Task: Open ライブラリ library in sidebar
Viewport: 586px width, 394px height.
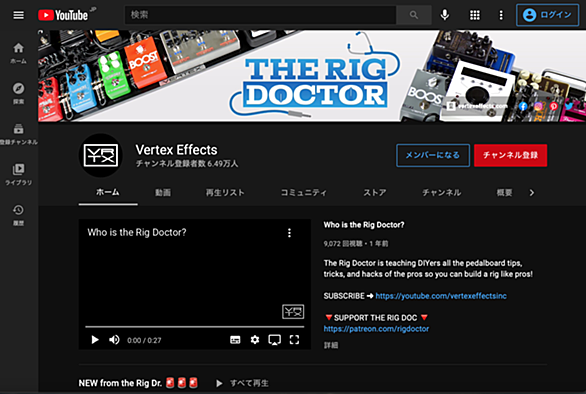Action: 18,174
